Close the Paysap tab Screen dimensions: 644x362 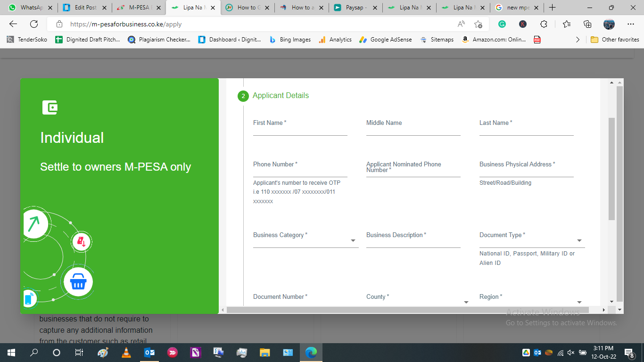pyautogui.click(x=375, y=8)
